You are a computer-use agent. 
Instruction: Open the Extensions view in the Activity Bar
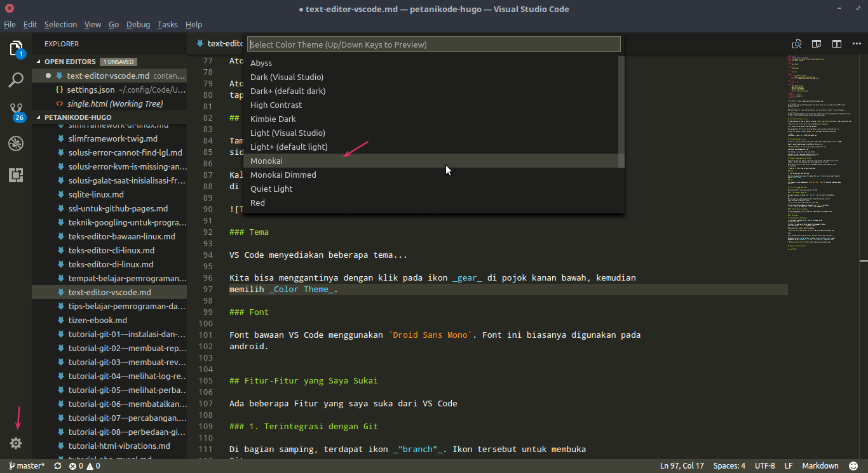pos(15,175)
